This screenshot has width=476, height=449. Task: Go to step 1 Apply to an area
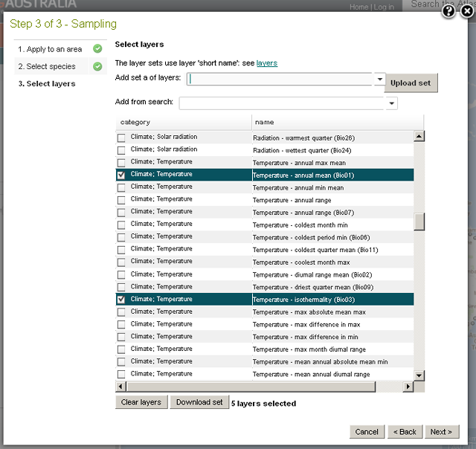(x=50, y=49)
